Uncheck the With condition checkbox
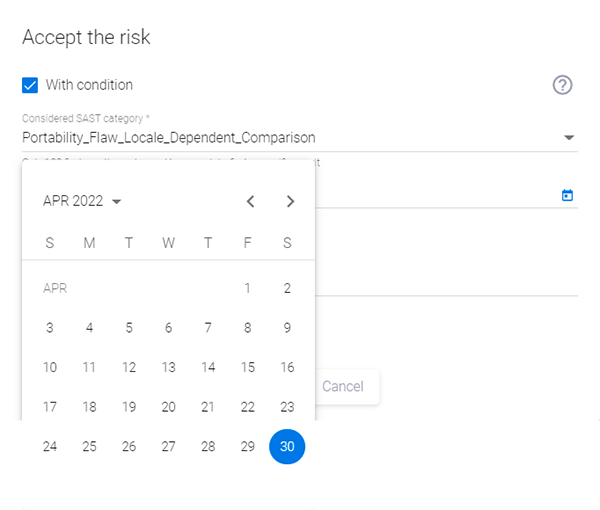 30,85
